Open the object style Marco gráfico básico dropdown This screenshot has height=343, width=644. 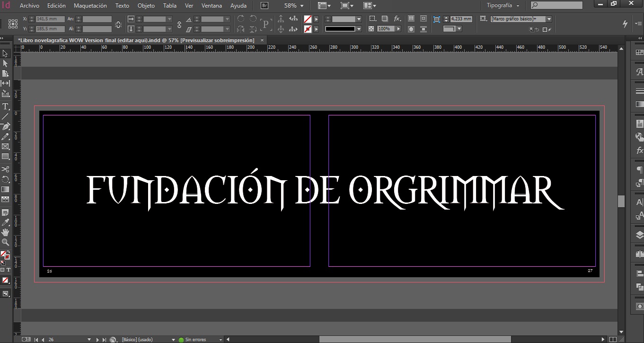(549, 19)
